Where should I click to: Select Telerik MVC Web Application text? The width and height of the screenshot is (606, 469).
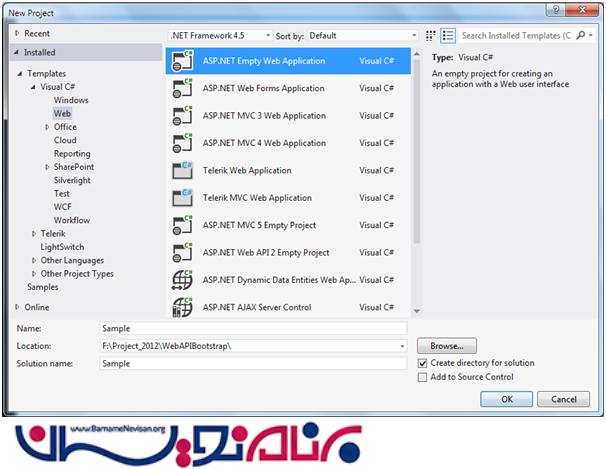(x=257, y=198)
